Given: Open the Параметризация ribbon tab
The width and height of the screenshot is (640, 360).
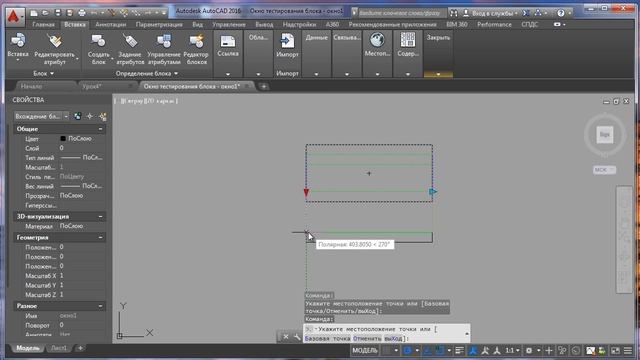Looking at the screenshot, I should pyautogui.click(x=159, y=24).
